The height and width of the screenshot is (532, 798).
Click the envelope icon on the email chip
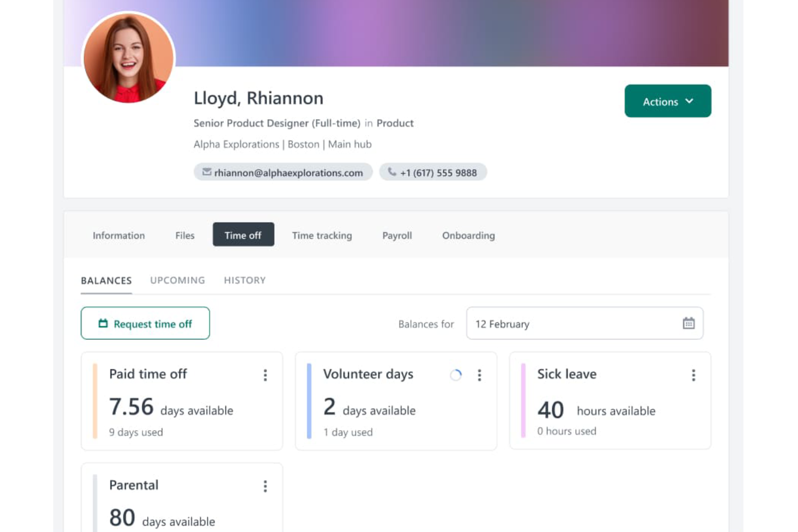pos(207,172)
